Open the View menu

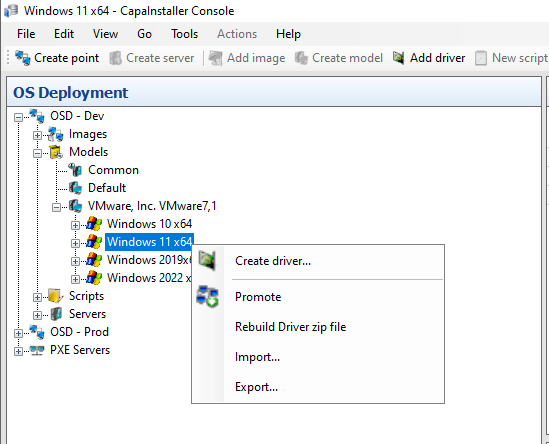[105, 34]
